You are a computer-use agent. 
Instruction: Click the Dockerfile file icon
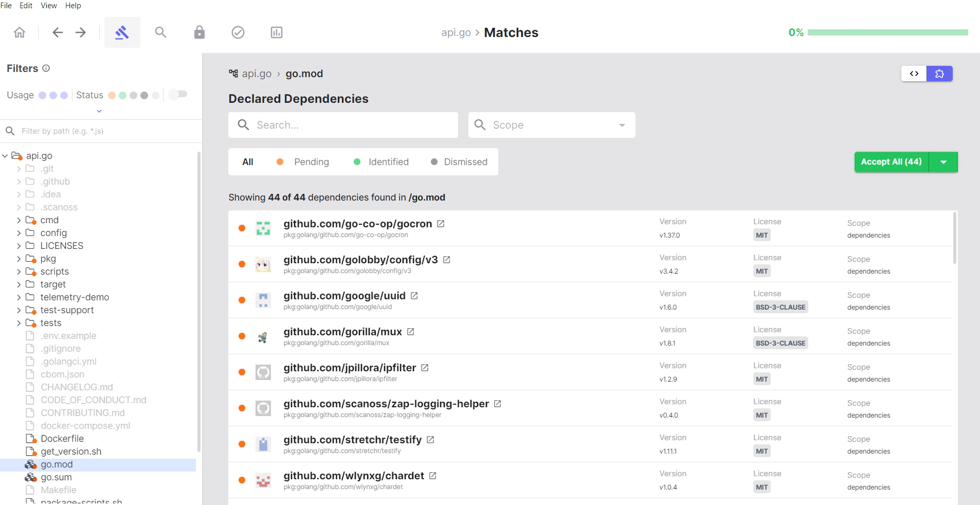coord(31,439)
